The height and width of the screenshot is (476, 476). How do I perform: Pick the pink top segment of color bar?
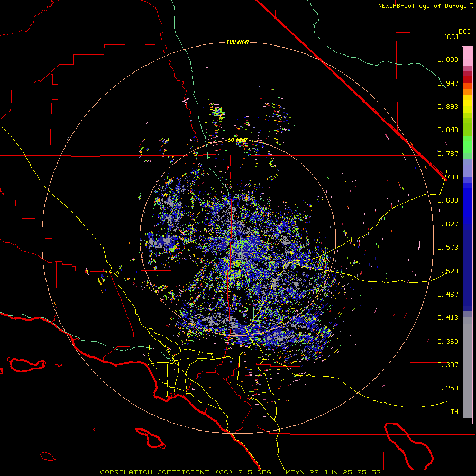pos(467,56)
